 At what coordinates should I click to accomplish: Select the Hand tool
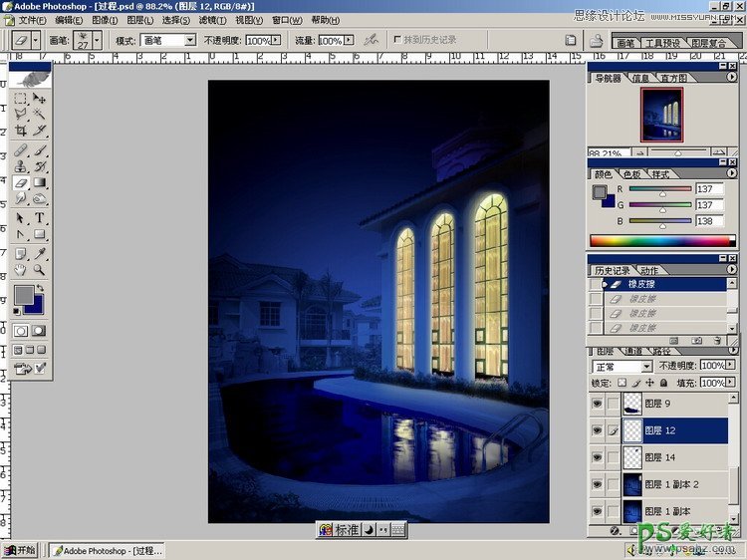(21, 270)
